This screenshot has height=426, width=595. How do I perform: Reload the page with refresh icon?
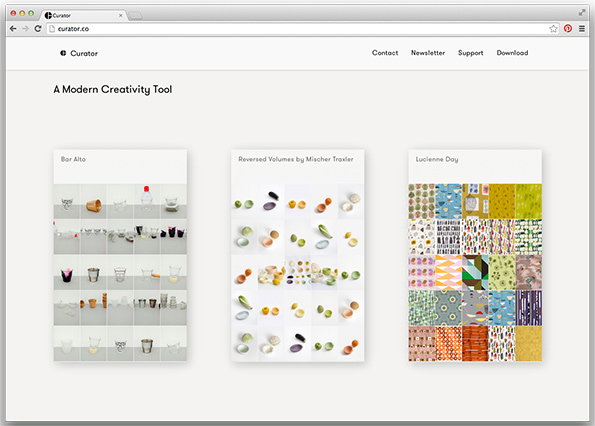38,28
